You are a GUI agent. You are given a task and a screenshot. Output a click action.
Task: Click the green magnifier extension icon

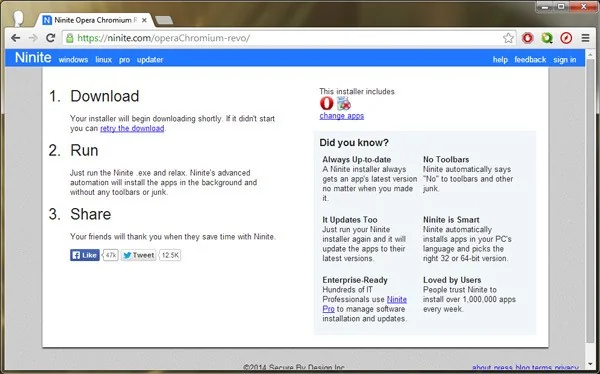547,38
